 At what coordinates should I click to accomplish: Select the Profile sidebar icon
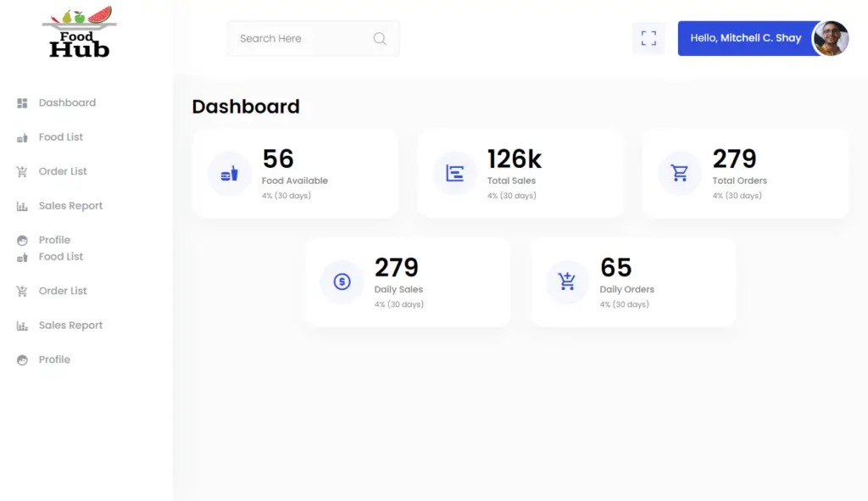[24, 240]
